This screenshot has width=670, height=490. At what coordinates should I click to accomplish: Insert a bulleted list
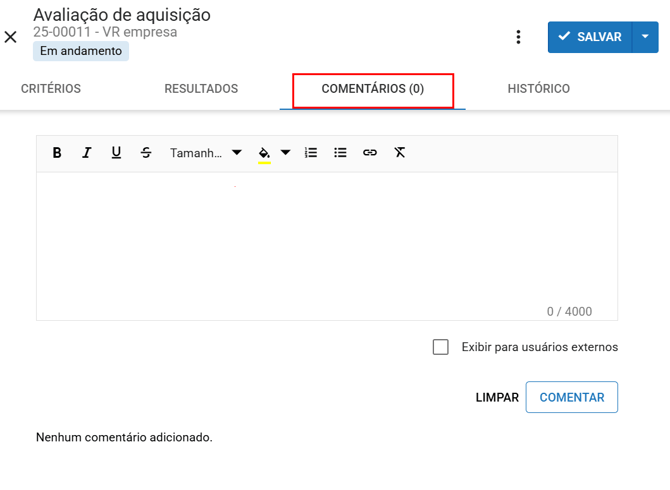(x=340, y=153)
